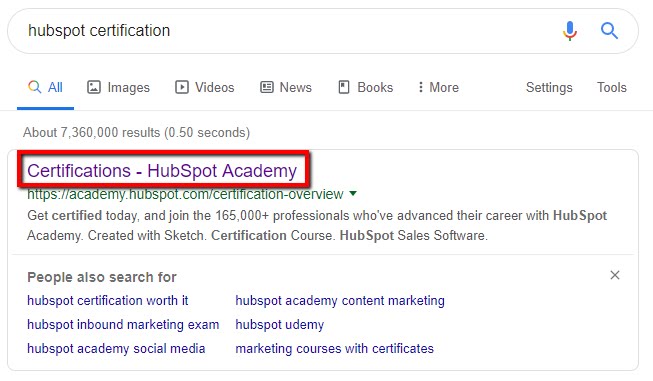This screenshot has height=381, width=653.
Task: Search hubspot certification worth it
Action: (x=107, y=301)
